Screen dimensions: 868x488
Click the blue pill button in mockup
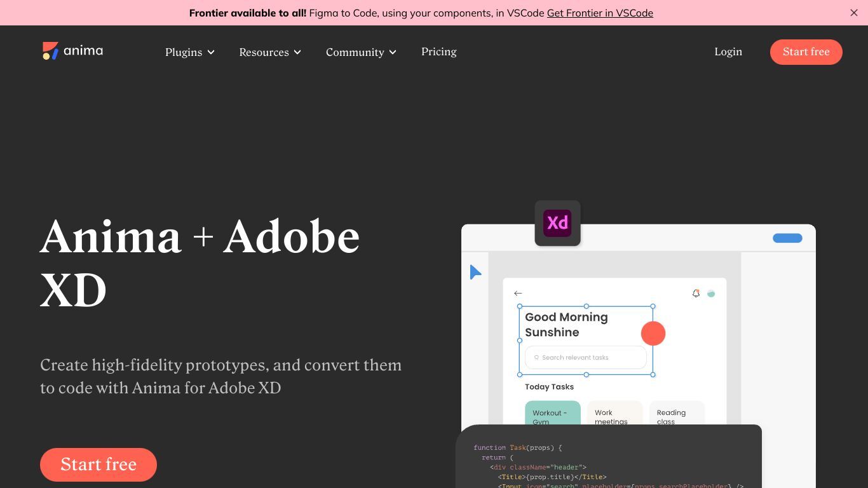click(x=787, y=238)
